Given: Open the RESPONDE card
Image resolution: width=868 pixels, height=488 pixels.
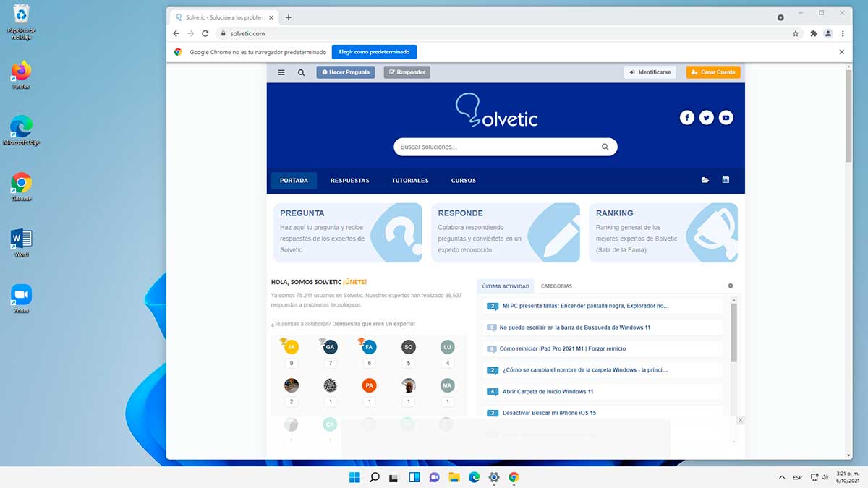Looking at the screenshot, I should click(x=506, y=232).
